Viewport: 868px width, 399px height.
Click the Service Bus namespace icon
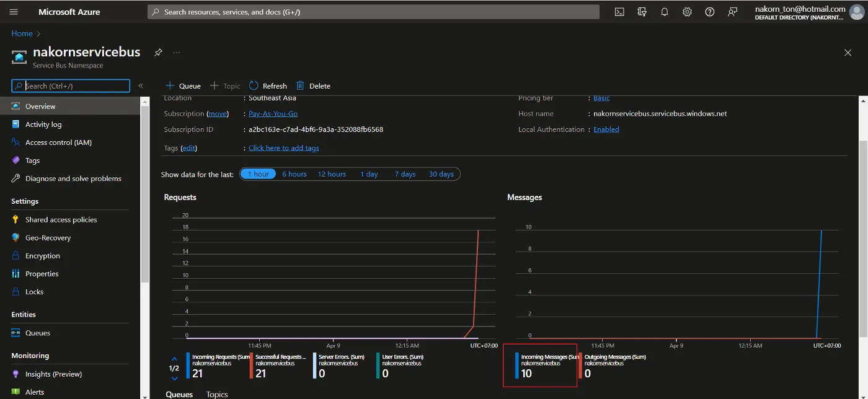(x=19, y=58)
